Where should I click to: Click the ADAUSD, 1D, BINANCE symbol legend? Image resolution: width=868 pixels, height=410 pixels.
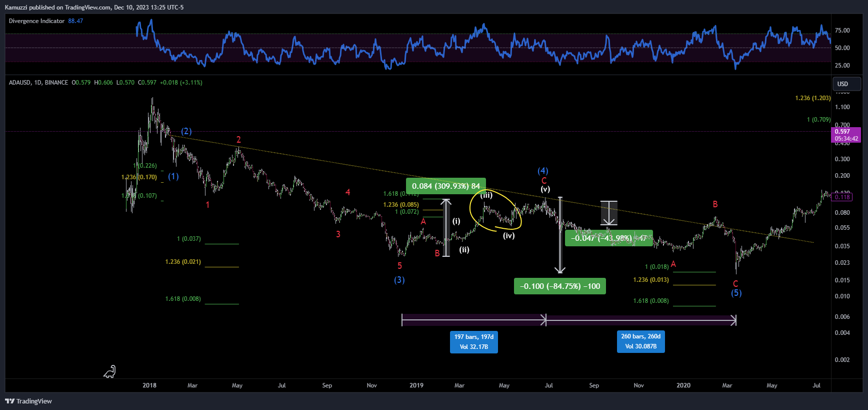point(38,83)
